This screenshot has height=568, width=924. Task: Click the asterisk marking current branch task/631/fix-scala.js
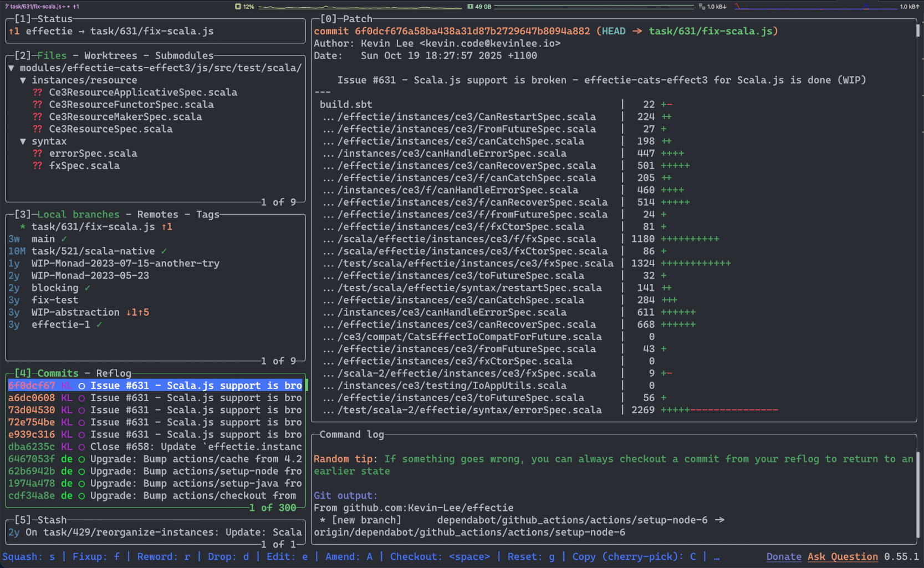coord(23,227)
